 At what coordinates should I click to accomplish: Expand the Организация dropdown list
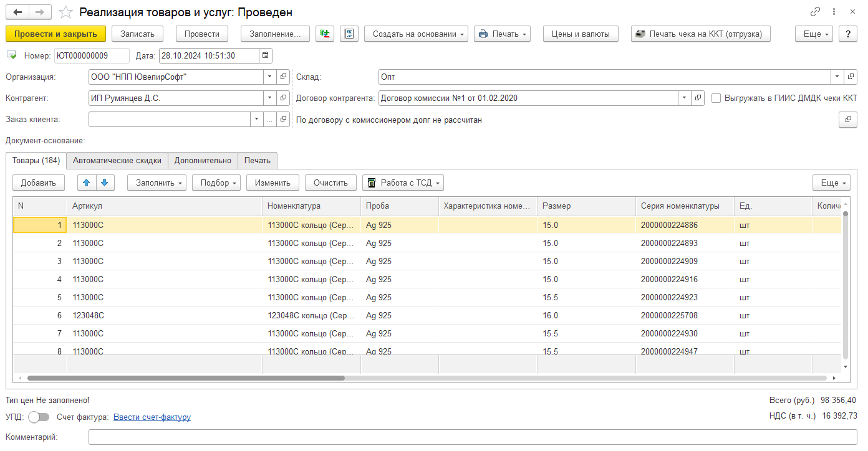[x=269, y=77]
